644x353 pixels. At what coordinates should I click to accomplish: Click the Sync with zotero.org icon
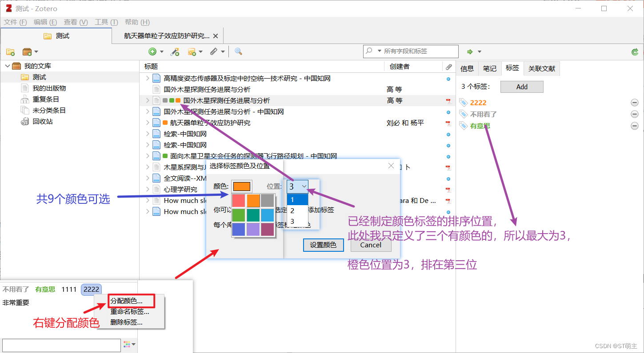click(x=635, y=52)
